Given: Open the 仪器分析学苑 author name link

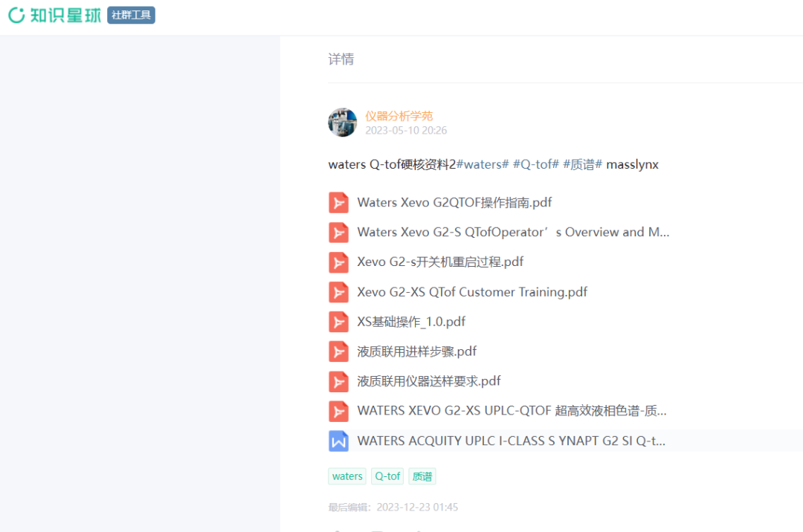Looking at the screenshot, I should pyautogui.click(x=399, y=116).
